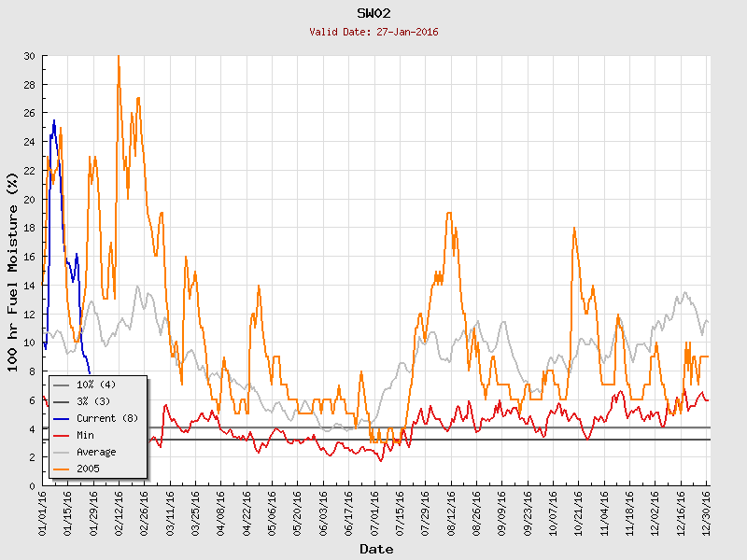Click the Date x-axis title
747x560 pixels.
[375, 549]
